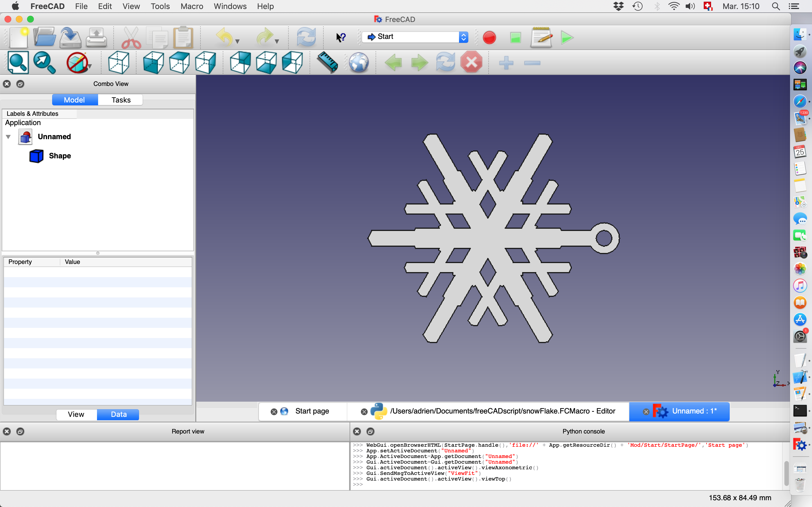The width and height of the screenshot is (812, 507).
Task: Switch to the Start page tab
Action: point(312,411)
